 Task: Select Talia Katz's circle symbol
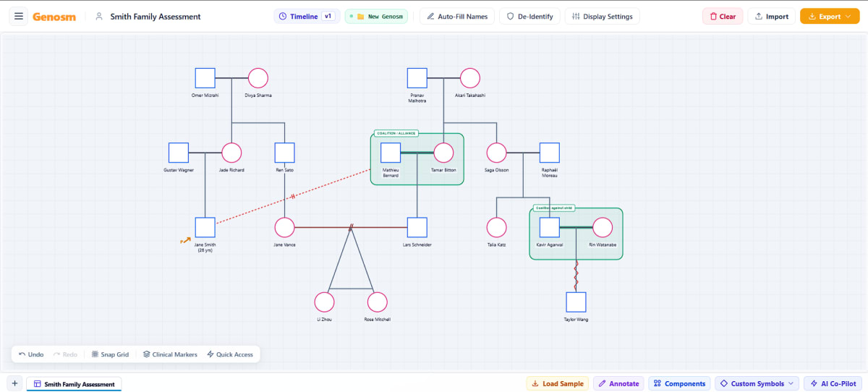tap(496, 227)
